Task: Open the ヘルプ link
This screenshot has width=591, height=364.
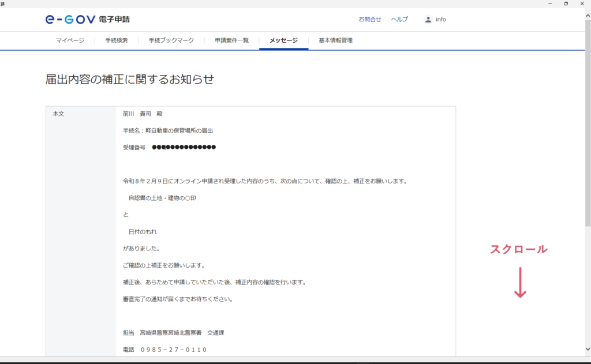Action: pyautogui.click(x=399, y=20)
